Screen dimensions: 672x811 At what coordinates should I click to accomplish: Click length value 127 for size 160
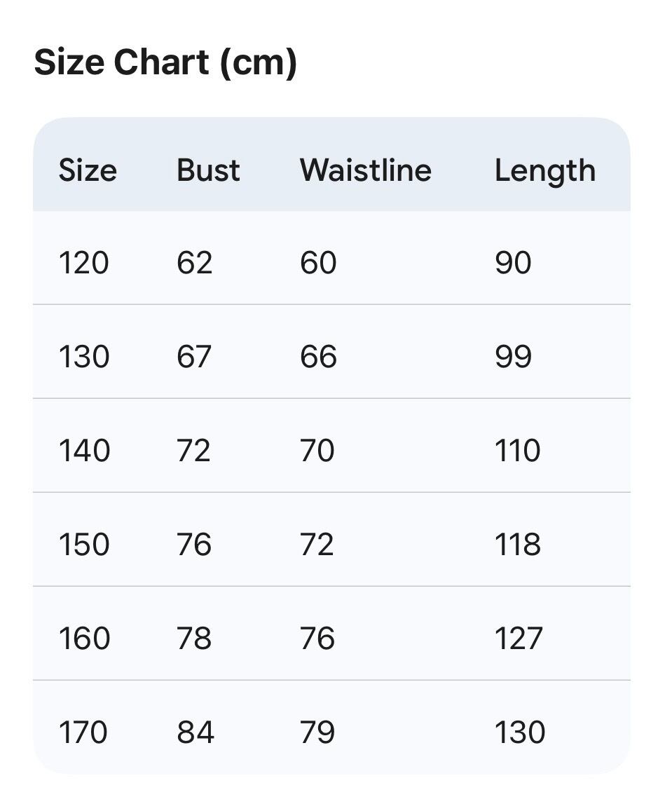(x=519, y=639)
